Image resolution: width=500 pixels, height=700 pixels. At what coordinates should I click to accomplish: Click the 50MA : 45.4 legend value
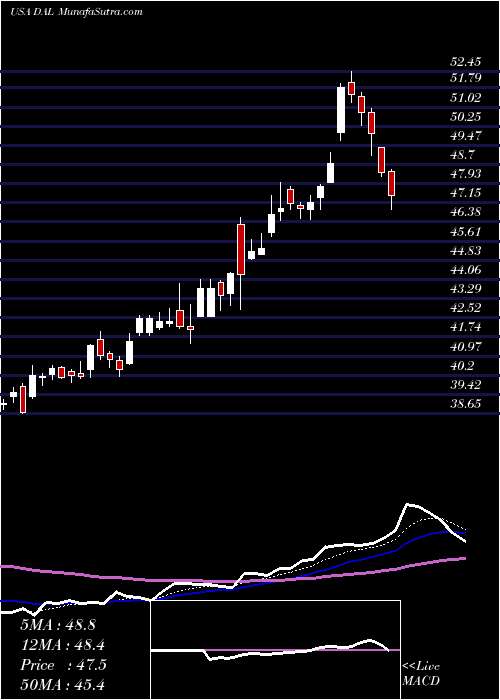point(62,684)
